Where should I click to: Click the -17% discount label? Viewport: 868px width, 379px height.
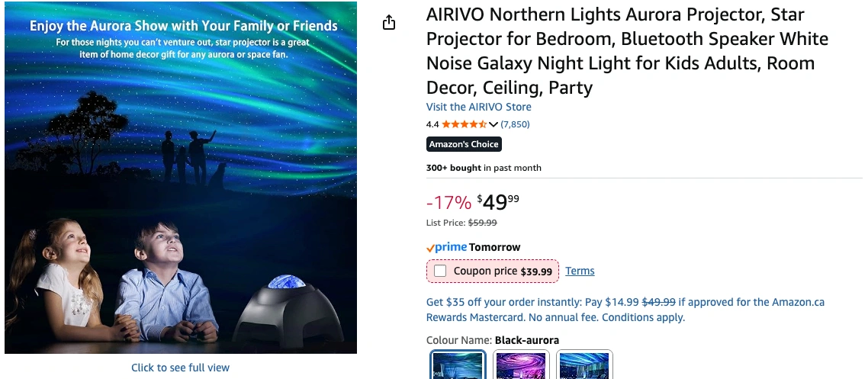pyautogui.click(x=448, y=202)
